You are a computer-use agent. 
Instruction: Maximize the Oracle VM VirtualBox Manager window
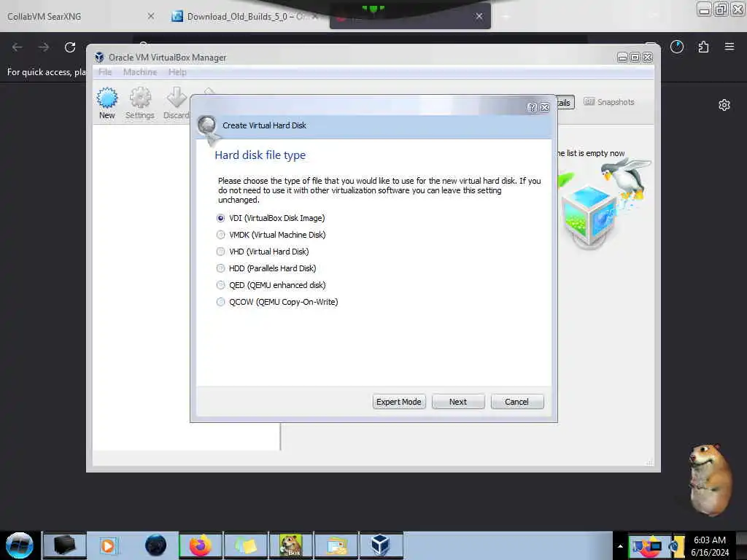click(x=635, y=57)
